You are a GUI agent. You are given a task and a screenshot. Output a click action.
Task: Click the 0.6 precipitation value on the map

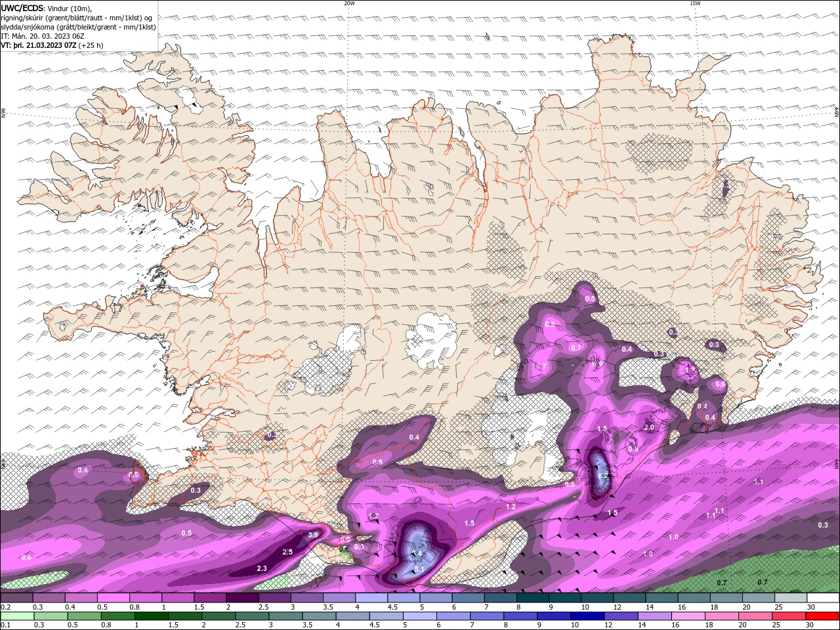(720, 384)
